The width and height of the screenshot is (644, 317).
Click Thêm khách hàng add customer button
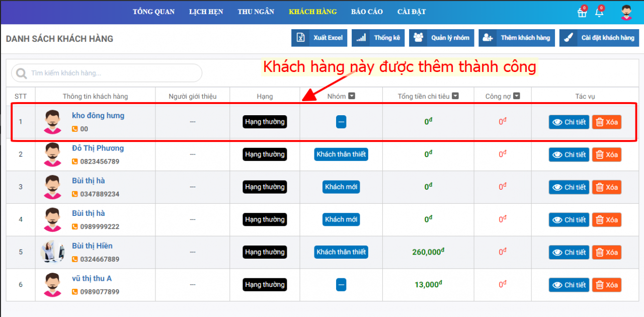[516, 38]
